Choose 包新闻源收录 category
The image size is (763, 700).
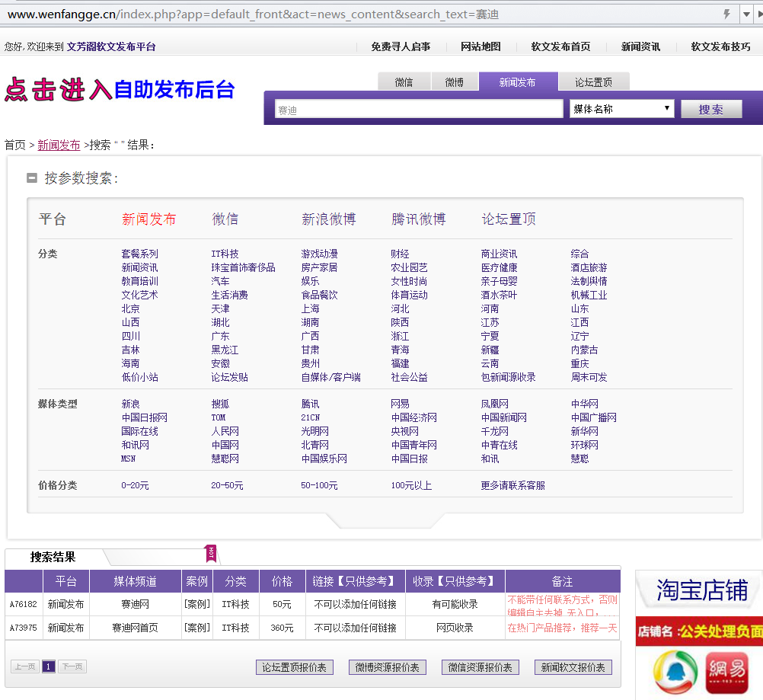(508, 377)
